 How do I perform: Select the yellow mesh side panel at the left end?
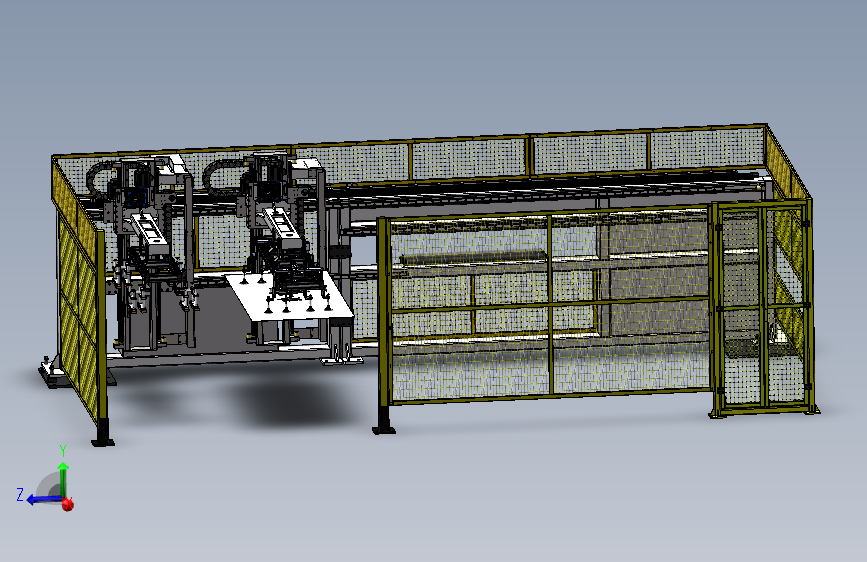click(x=77, y=292)
